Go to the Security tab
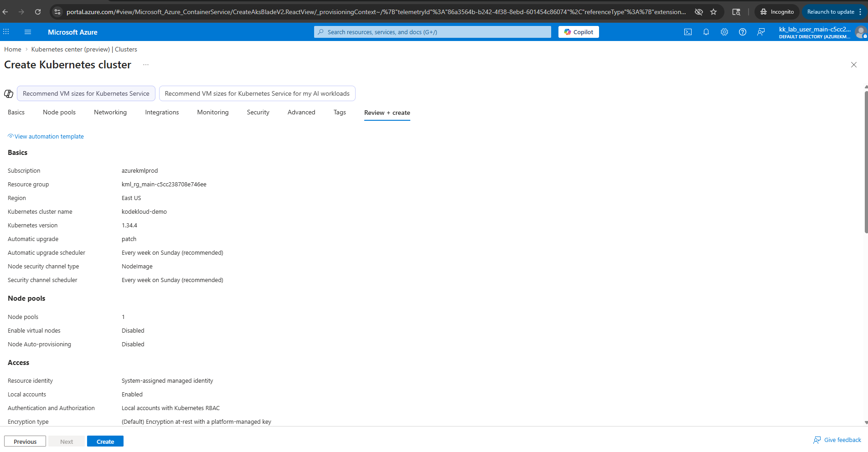This screenshot has width=868, height=452. pos(258,113)
